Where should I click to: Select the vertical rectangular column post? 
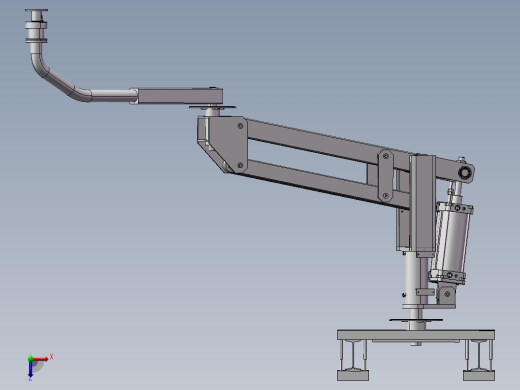(423, 203)
